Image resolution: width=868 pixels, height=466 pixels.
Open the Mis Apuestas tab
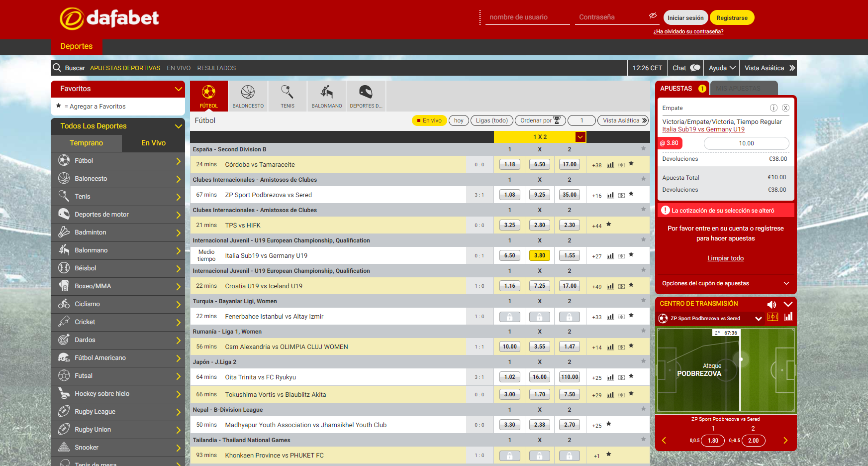(x=744, y=88)
